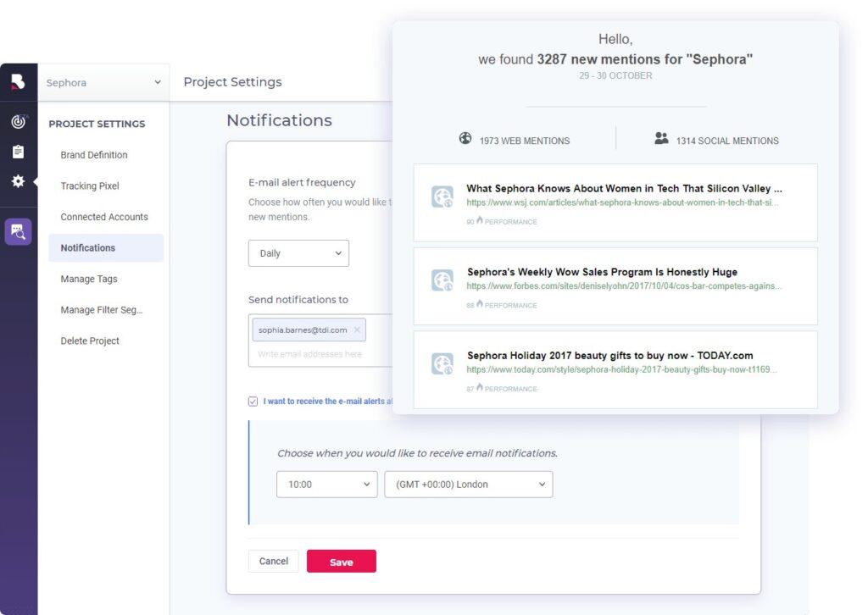
Task: Open the GMT London timezone dropdown
Action: point(468,484)
